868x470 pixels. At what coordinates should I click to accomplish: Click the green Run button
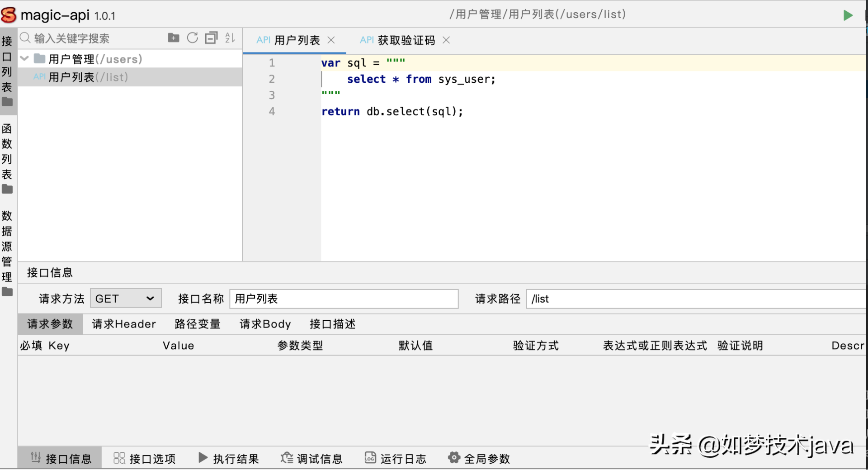848,15
